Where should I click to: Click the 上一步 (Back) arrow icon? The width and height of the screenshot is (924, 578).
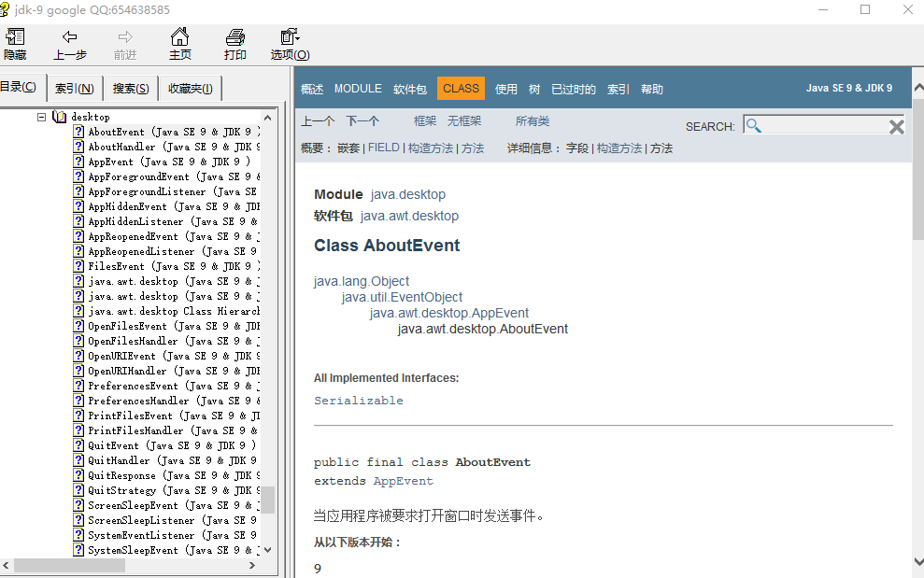pyautogui.click(x=69, y=37)
